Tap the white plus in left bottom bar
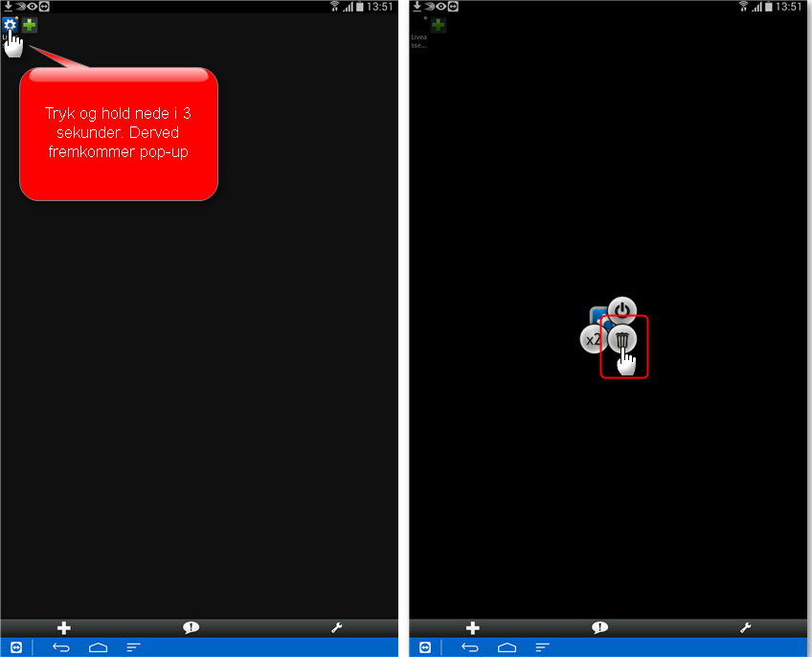812x657 pixels. point(64,628)
